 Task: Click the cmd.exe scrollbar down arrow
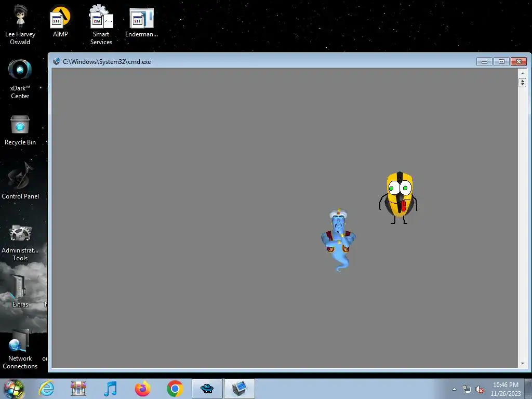coord(523,364)
